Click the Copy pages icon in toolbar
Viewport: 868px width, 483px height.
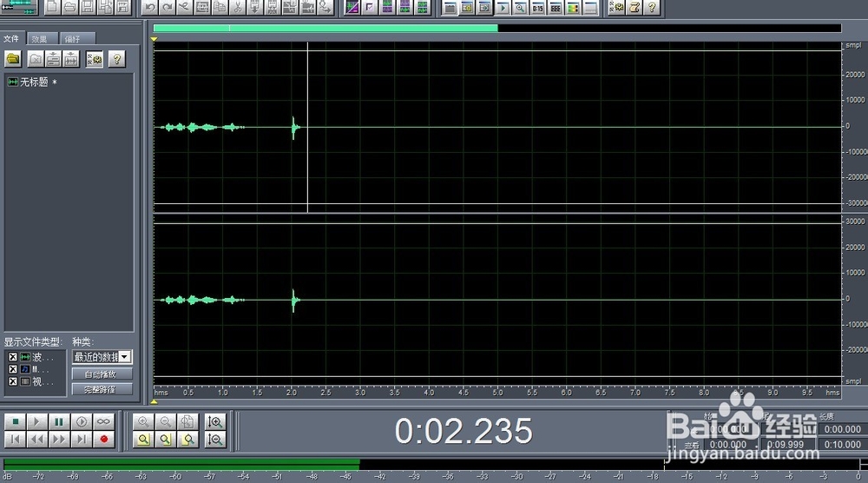pyautogui.click(x=220, y=7)
